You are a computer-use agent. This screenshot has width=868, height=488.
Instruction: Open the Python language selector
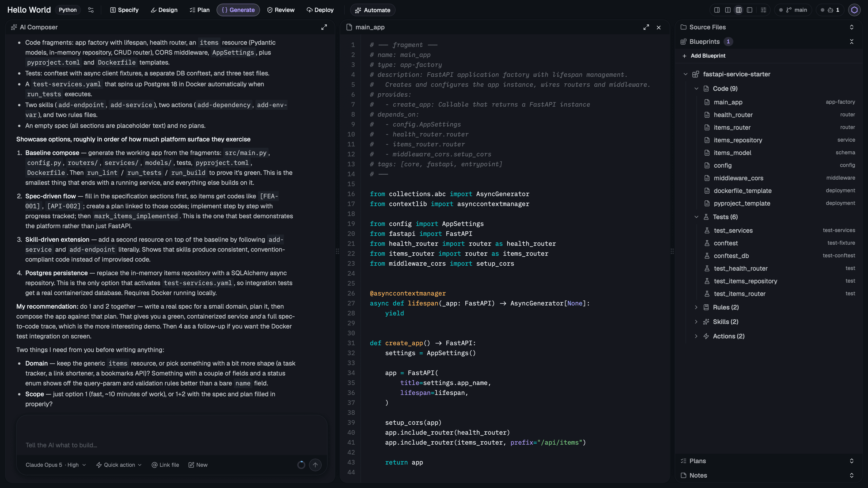point(68,10)
